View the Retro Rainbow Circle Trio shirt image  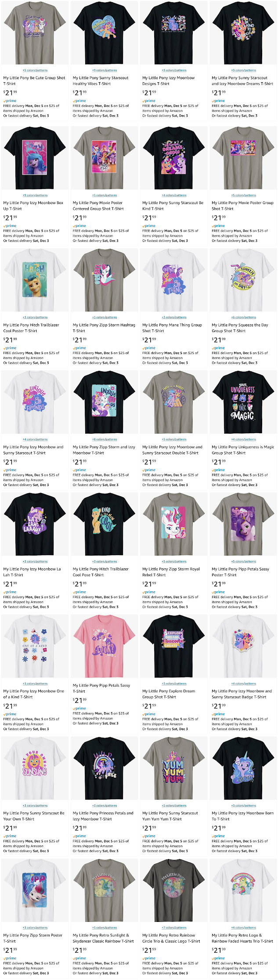174,890
